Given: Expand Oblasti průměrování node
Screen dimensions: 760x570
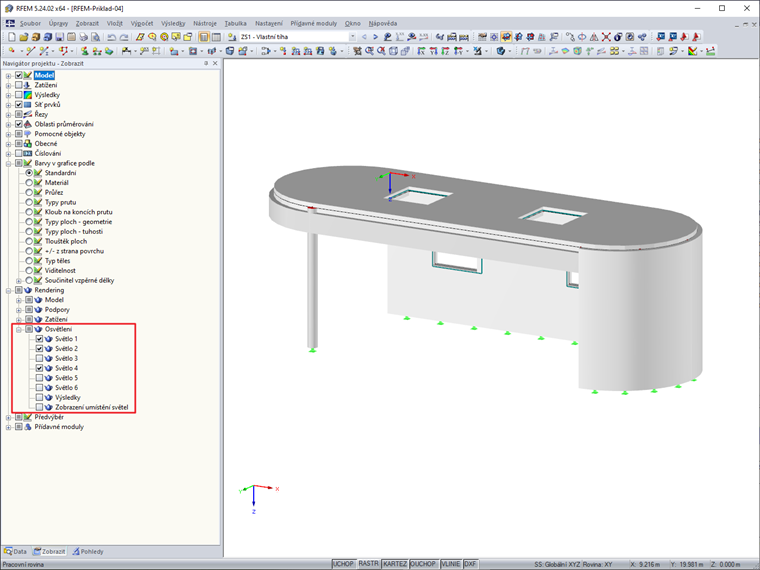Looking at the screenshot, I should point(8,124).
